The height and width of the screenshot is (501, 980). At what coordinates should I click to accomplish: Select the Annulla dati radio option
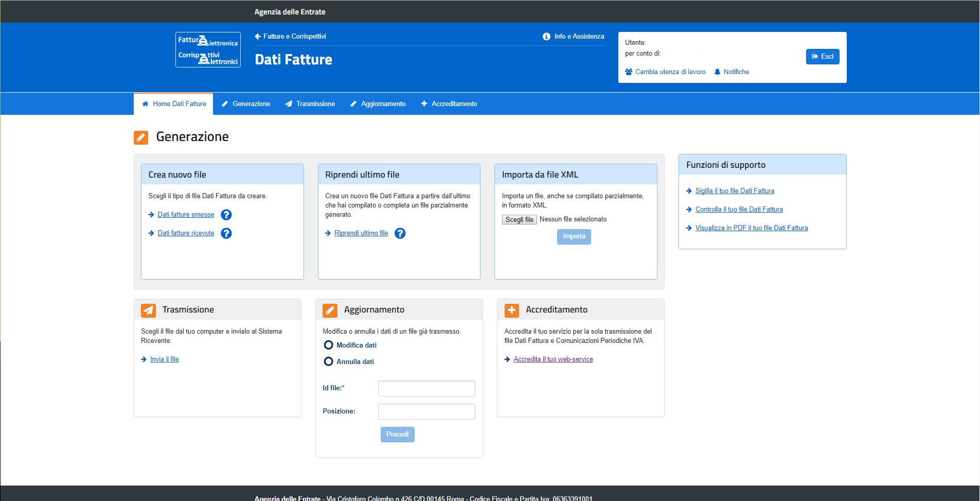pyautogui.click(x=328, y=361)
